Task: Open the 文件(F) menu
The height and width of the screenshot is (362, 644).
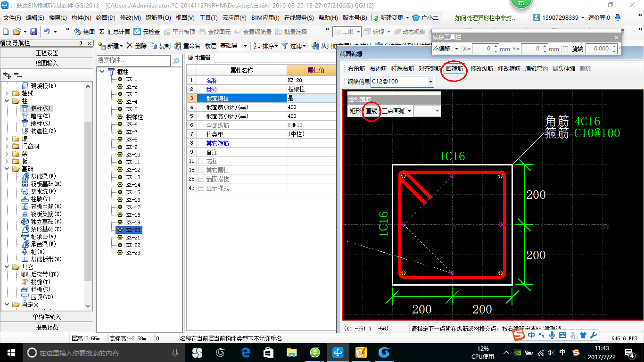Action: click(x=12, y=18)
